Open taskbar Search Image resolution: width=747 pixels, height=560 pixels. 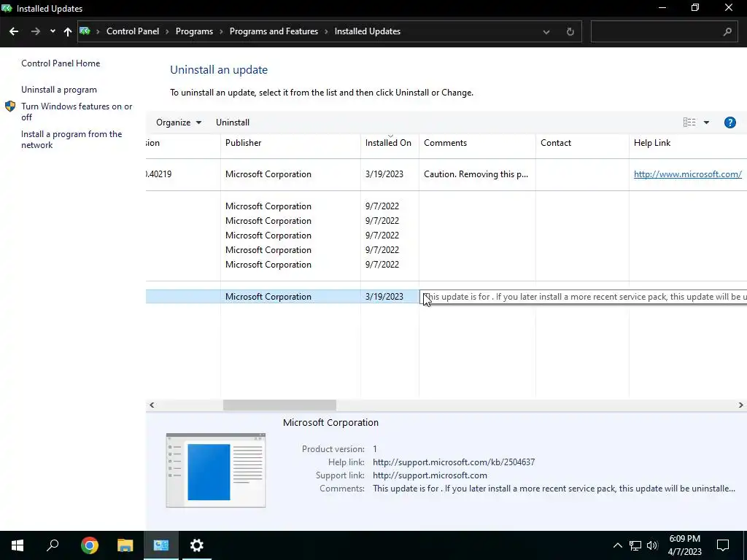(x=53, y=545)
